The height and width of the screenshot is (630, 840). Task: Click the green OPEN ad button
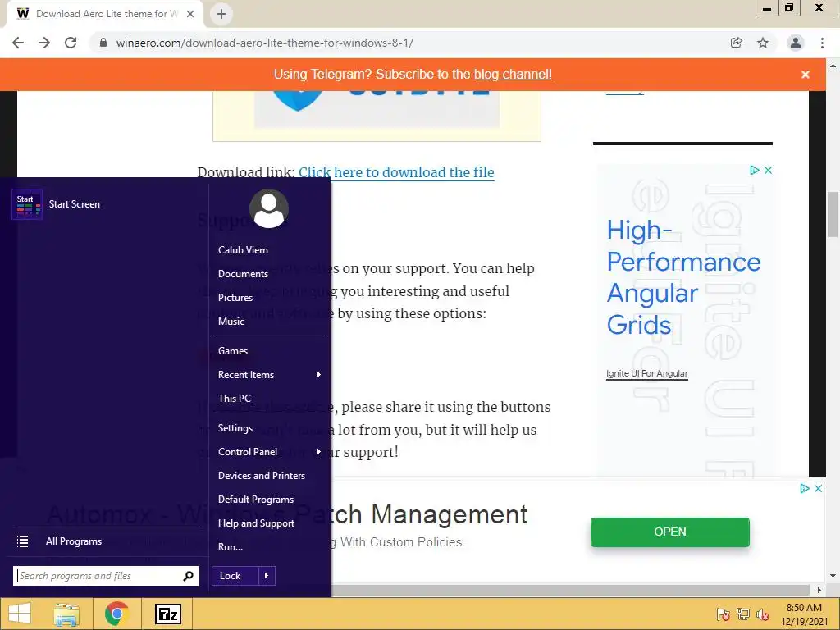point(669,532)
